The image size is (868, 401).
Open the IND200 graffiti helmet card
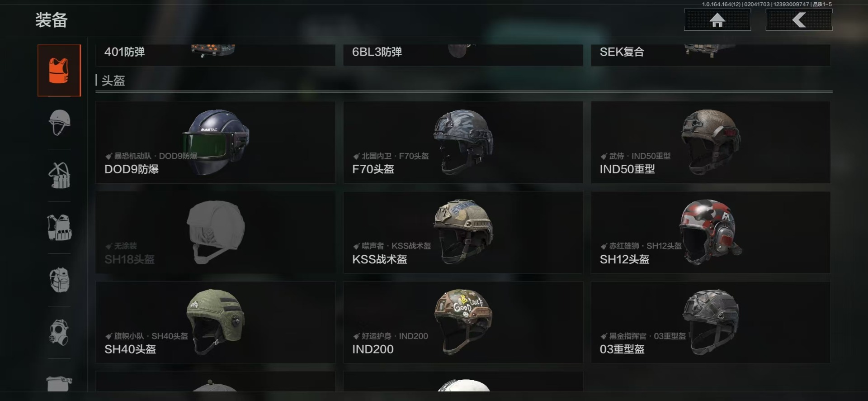(x=463, y=322)
